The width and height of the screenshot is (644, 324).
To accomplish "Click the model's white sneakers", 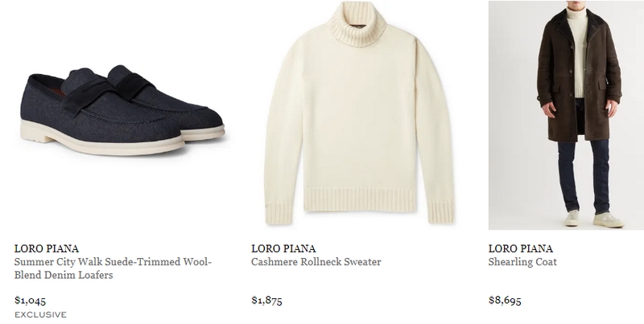I will [593, 219].
